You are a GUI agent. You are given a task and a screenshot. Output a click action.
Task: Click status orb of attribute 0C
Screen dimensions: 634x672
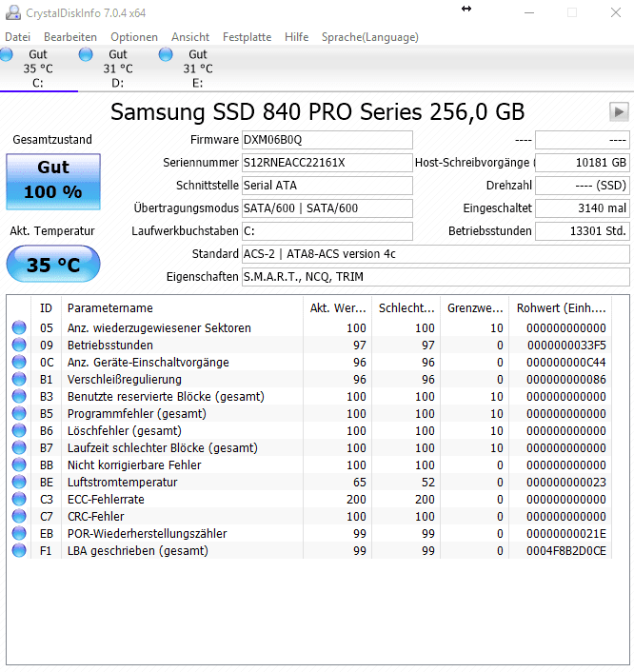pos(19,362)
